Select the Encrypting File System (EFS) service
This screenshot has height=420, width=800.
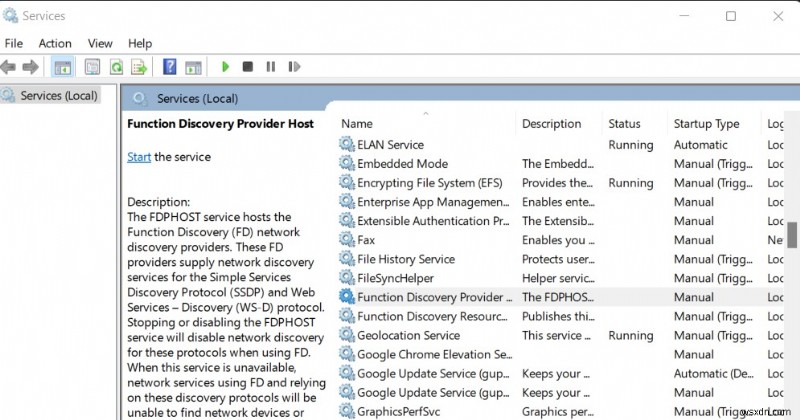[x=429, y=183]
